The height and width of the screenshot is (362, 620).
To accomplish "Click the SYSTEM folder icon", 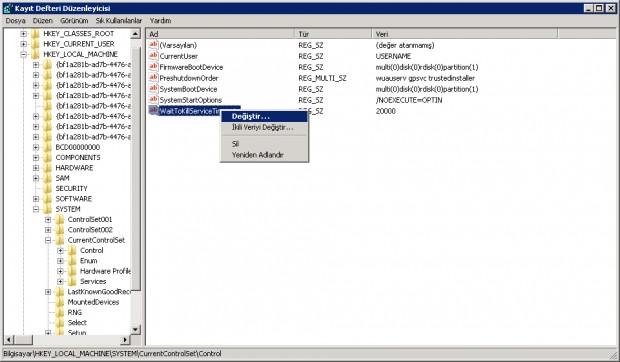I will coord(47,209).
